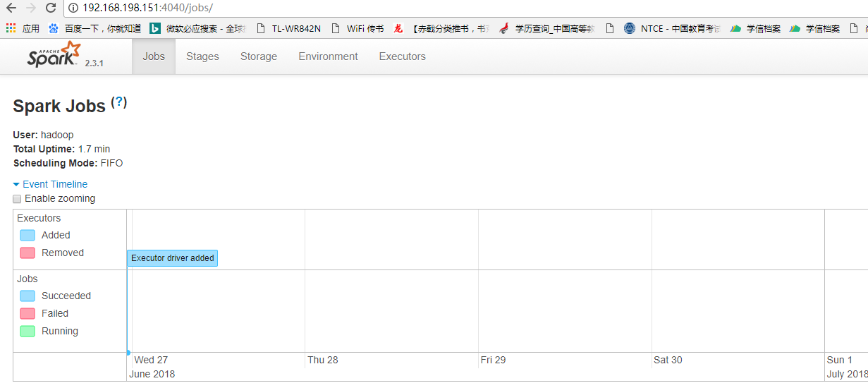Open the NTCE bookmark
Viewport: 868px width, 388px height.
click(673, 29)
